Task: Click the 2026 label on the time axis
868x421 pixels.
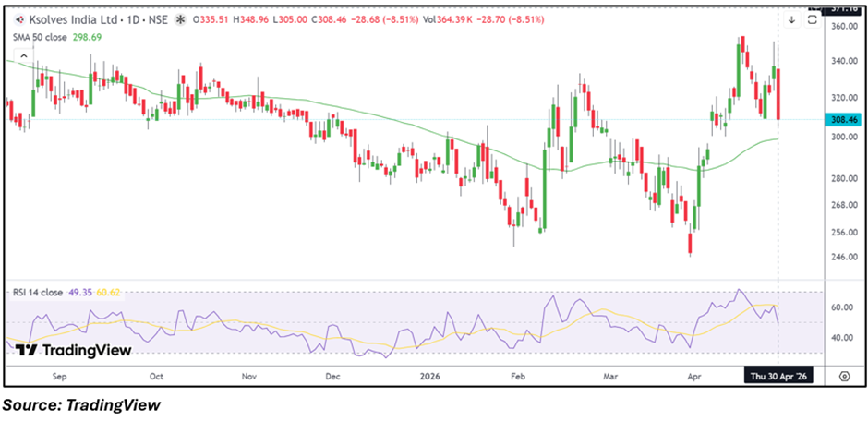Action: click(x=429, y=377)
